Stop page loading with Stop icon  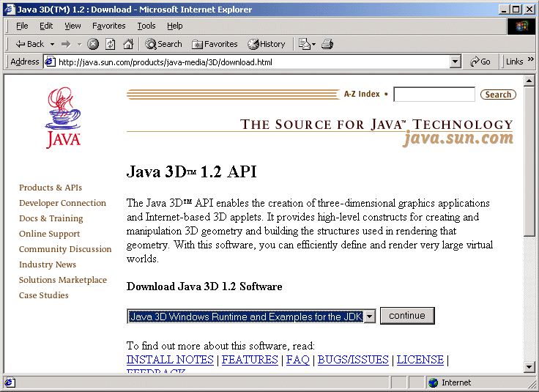coord(93,44)
